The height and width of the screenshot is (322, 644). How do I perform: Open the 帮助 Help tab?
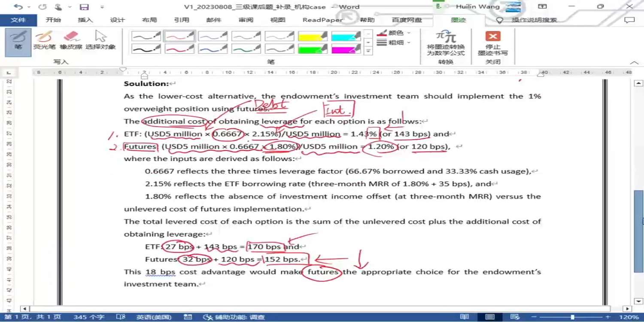tap(367, 20)
